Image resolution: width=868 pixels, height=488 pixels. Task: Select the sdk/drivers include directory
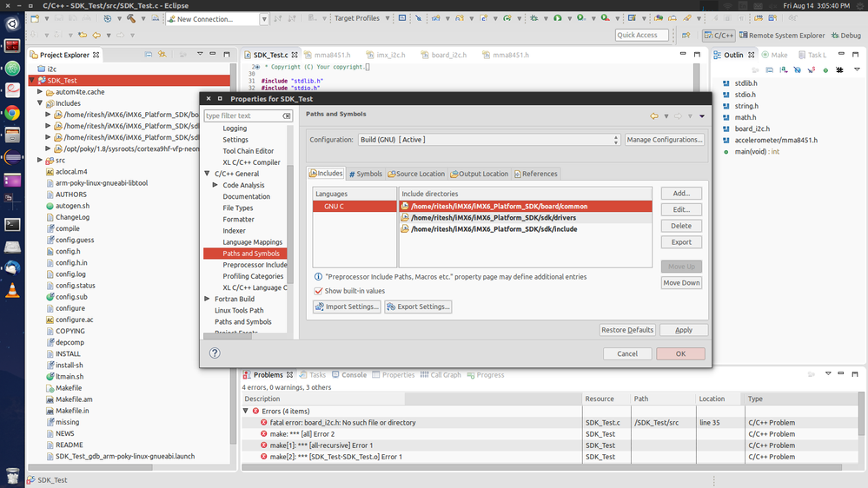coord(526,217)
